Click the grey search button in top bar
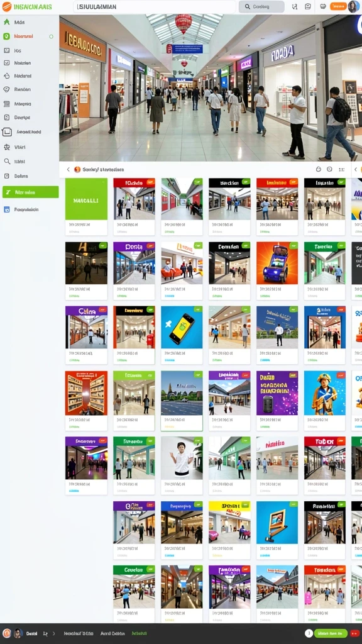The height and width of the screenshot is (644, 362). [x=261, y=6]
